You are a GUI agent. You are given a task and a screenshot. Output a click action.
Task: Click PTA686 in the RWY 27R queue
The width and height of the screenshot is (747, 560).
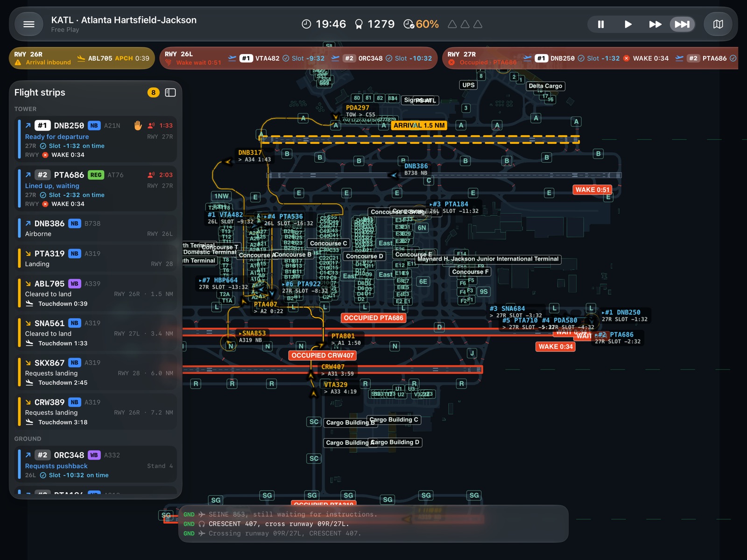(714, 58)
